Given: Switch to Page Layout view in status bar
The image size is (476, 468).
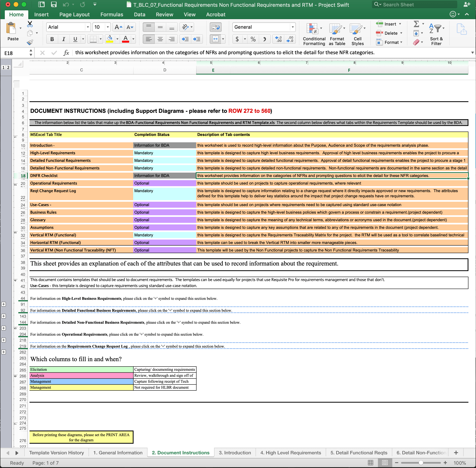Looking at the screenshot, I should (385, 463).
